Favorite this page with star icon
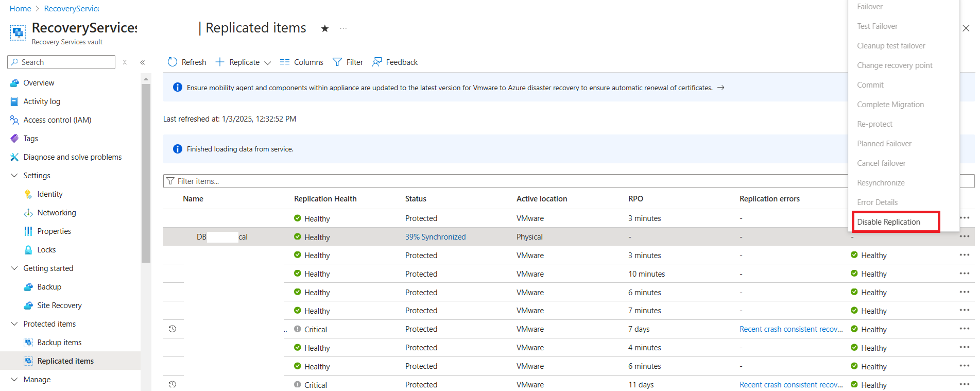The image size is (980, 391). [x=324, y=28]
